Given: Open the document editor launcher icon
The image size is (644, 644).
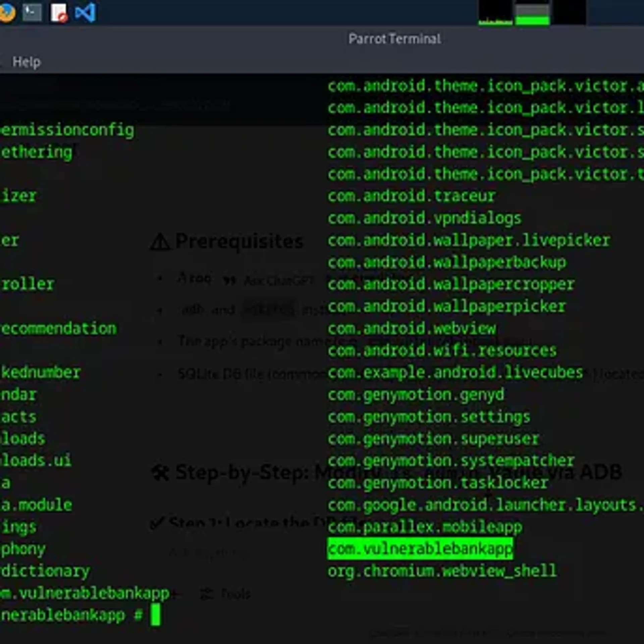Looking at the screenshot, I should [x=59, y=13].
